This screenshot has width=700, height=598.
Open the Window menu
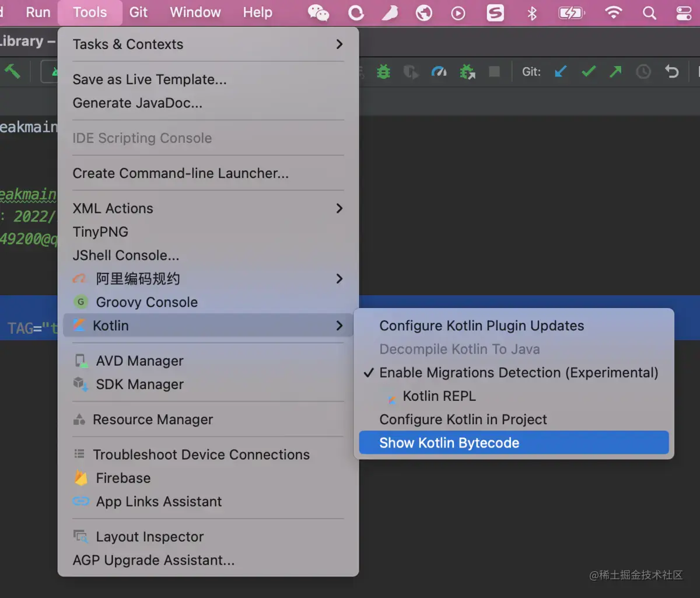(195, 12)
